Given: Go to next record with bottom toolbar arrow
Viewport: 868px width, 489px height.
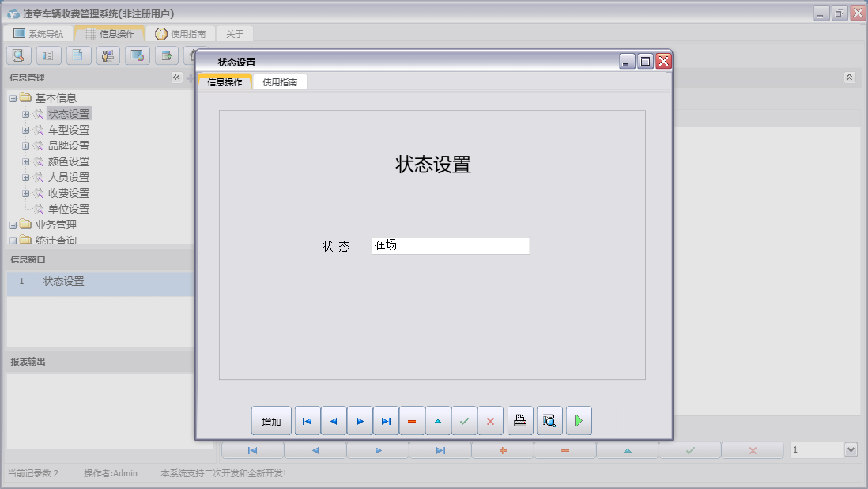Looking at the screenshot, I should 378,449.
